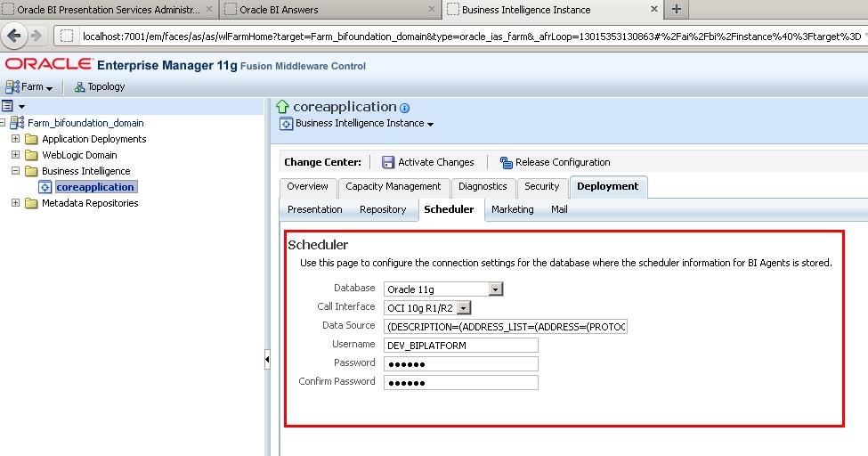Click page icon beside the URL
This screenshot has height=456, width=868.
(x=67, y=37)
